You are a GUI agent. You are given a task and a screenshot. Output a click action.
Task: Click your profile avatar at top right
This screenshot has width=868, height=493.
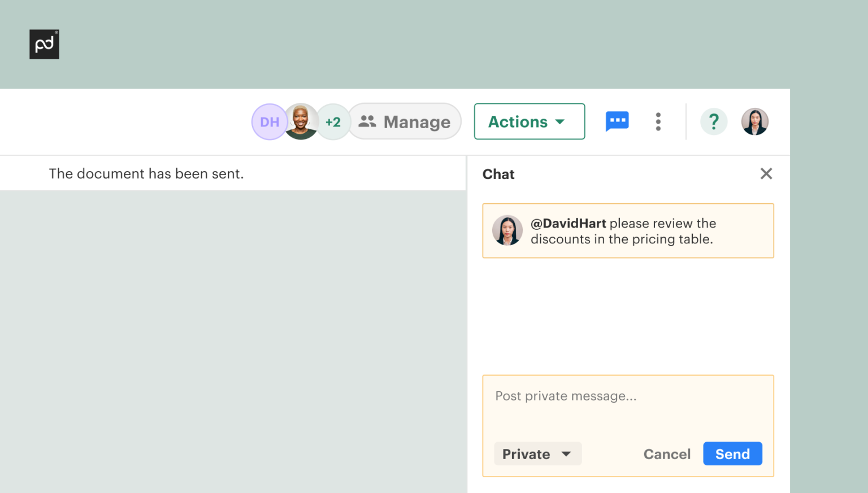click(755, 121)
